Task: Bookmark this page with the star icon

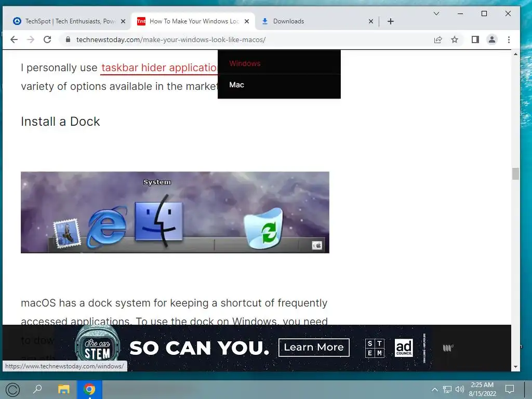Action: (455, 39)
